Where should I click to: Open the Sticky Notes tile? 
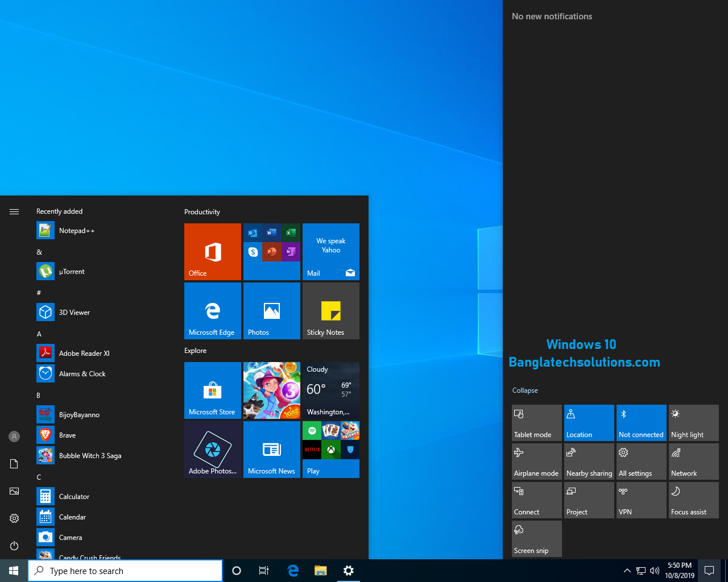331,311
